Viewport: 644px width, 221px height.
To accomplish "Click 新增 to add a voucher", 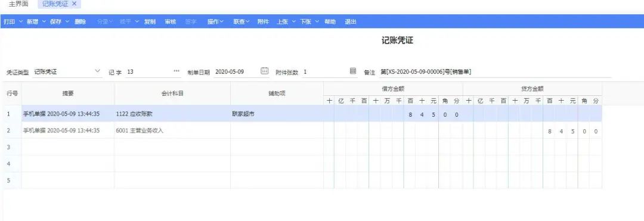I will (33, 21).
